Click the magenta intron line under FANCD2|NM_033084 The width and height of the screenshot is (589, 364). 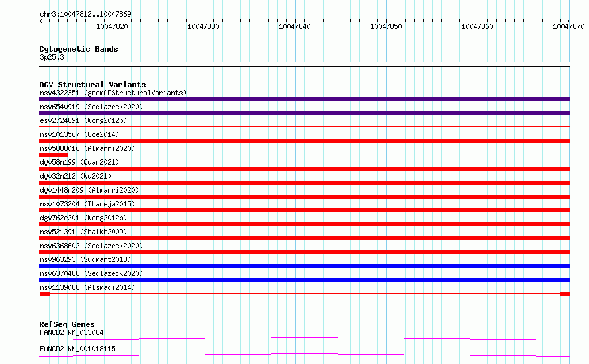click(304, 338)
